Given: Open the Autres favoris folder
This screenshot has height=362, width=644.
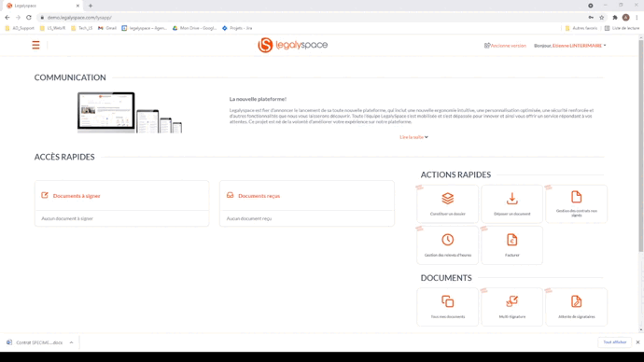Looking at the screenshot, I should (581, 28).
